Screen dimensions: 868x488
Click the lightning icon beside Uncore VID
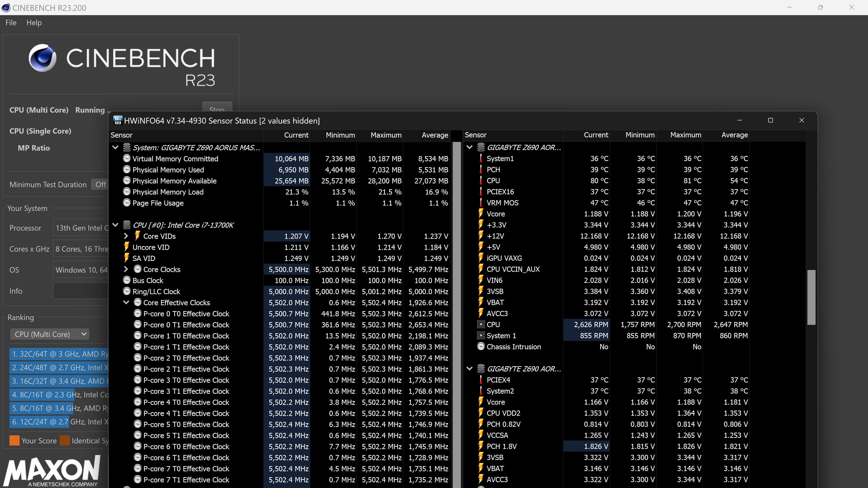coord(127,247)
